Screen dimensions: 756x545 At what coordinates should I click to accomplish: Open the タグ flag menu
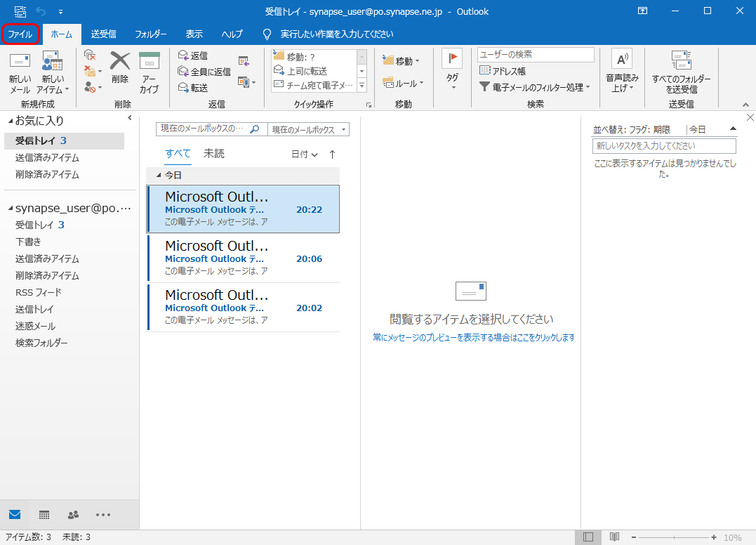[452, 70]
